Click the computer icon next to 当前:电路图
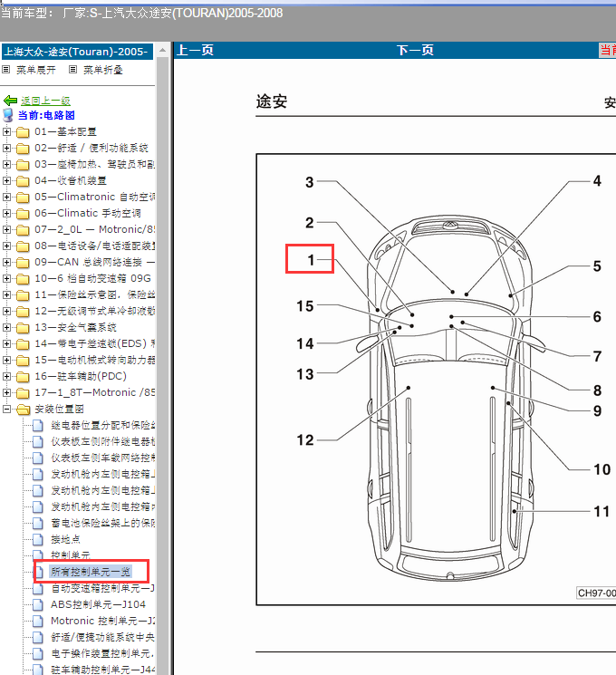616x675 pixels. (x=8, y=115)
